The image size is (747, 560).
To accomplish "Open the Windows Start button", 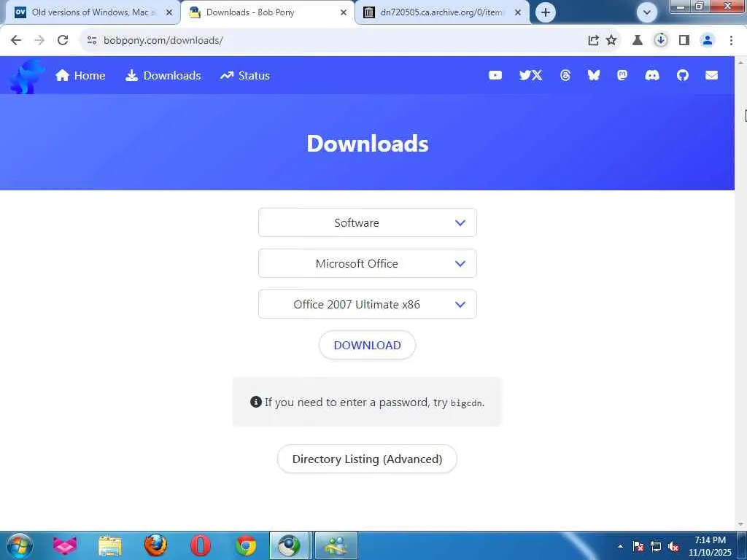I will click(x=20, y=545).
